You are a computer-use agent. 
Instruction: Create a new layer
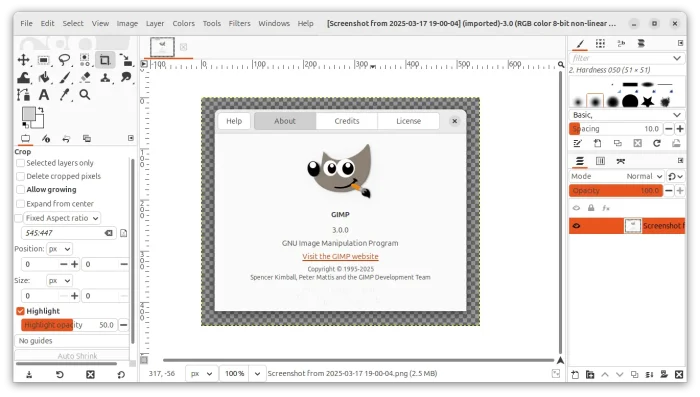[575, 375]
